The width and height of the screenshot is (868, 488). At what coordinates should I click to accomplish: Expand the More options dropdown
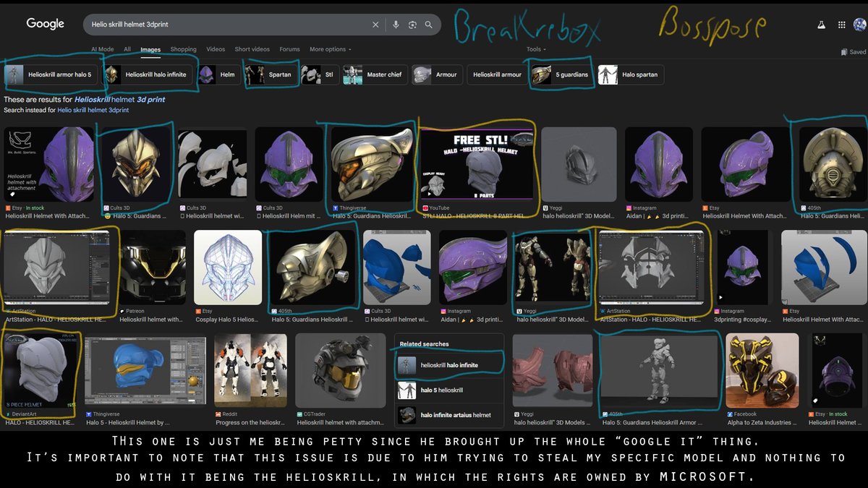(331, 49)
